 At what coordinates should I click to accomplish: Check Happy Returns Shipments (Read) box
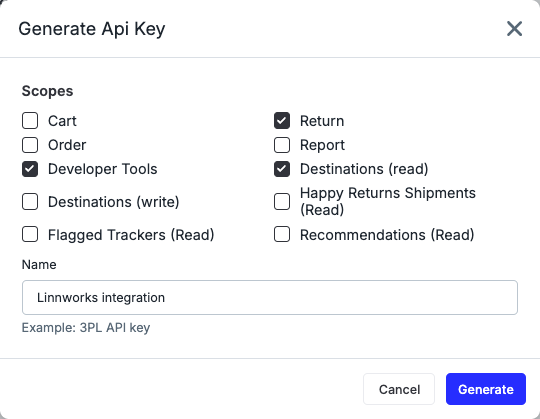pyautogui.click(x=282, y=202)
